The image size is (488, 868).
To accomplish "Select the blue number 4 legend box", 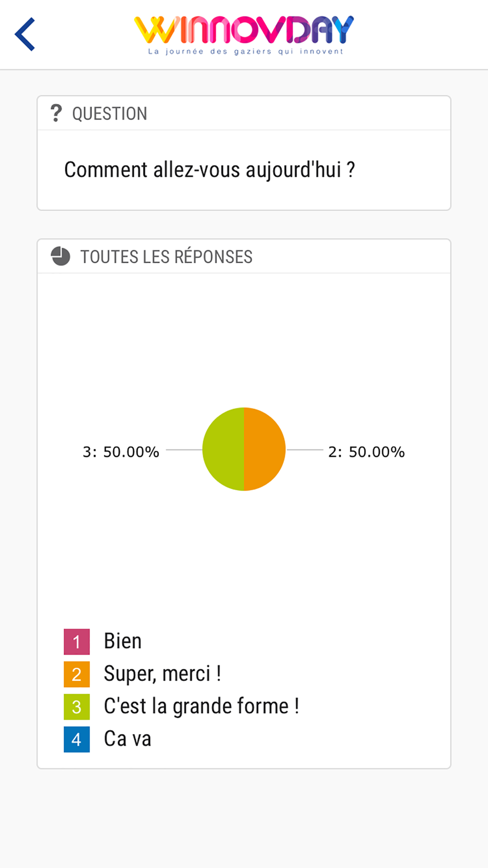I will tap(77, 740).
